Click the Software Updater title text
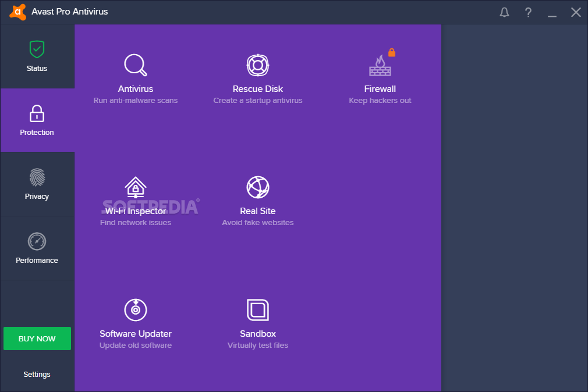Image resolution: width=588 pixels, height=392 pixels. (x=136, y=333)
